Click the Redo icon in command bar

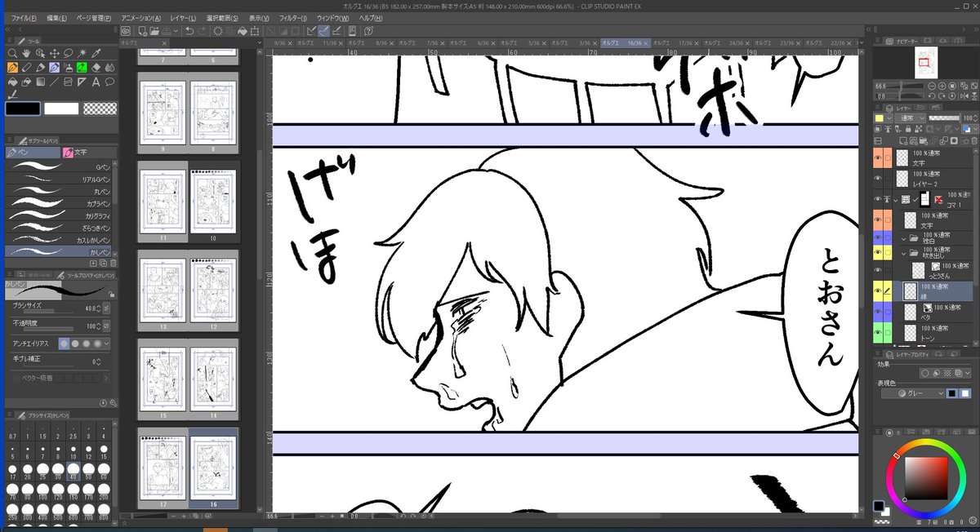(202, 31)
